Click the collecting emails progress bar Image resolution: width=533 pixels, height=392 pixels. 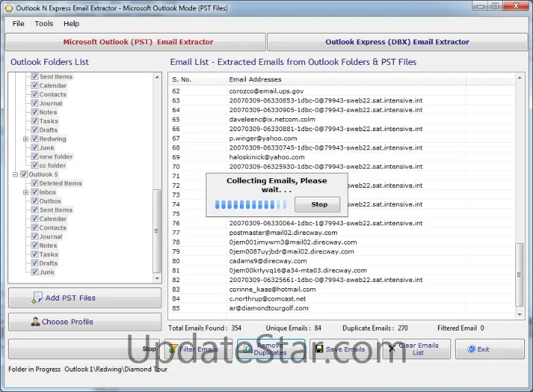pyautogui.click(x=251, y=204)
